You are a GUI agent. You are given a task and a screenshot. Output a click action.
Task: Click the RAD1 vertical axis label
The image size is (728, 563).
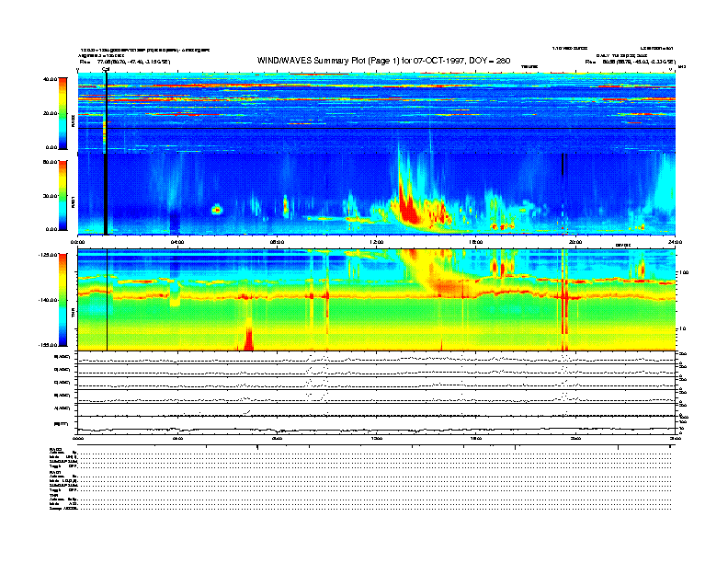coord(73,201)
